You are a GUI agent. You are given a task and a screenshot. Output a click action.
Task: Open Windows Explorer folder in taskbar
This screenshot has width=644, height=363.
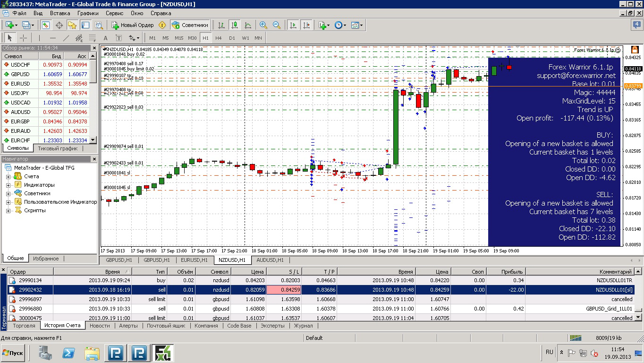click(92, 353)
